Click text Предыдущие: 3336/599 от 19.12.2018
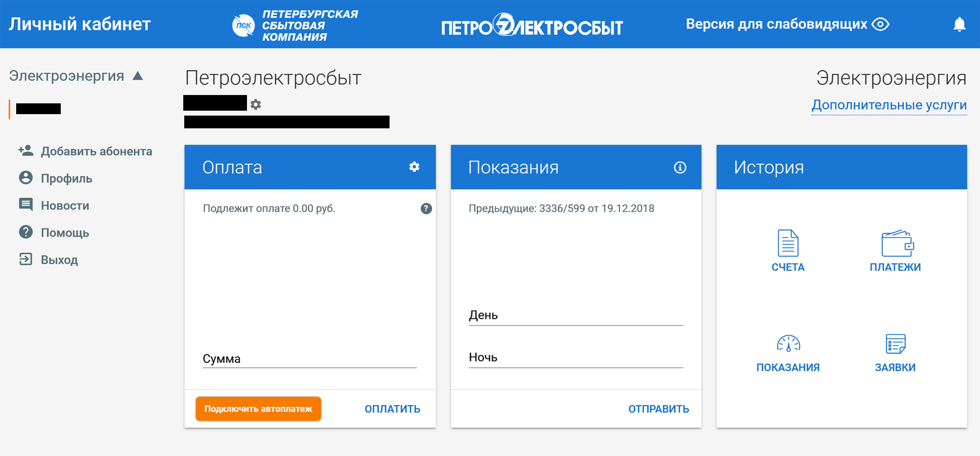980x456 pixels. 562,209
